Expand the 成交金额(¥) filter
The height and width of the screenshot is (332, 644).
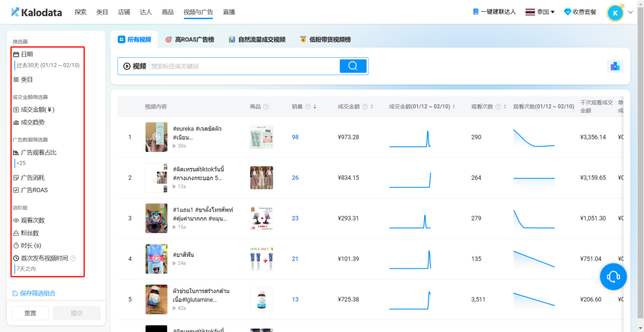pos(33,110)
